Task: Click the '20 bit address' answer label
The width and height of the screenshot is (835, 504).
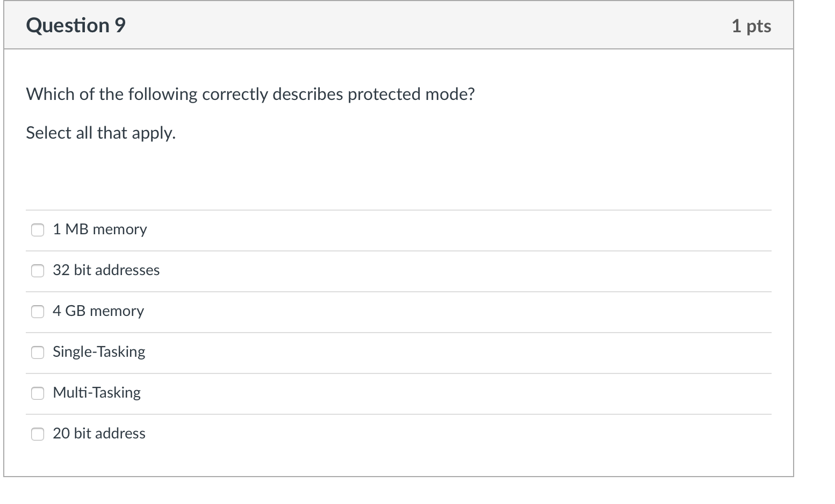Action: coord(99,434)
